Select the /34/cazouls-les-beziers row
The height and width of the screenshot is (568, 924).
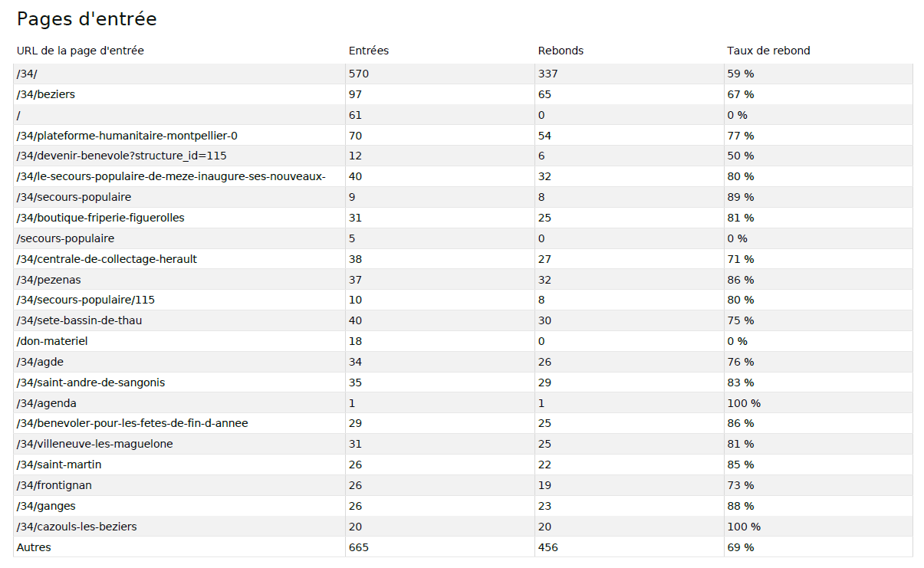pyautogui.click(x=77, y=527)
